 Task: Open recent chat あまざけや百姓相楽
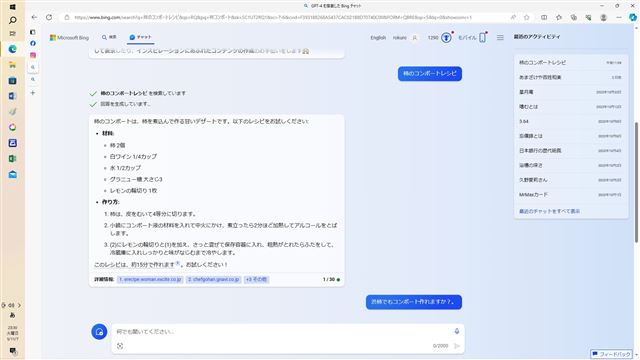pyautogui.click(x=571, y=77)
